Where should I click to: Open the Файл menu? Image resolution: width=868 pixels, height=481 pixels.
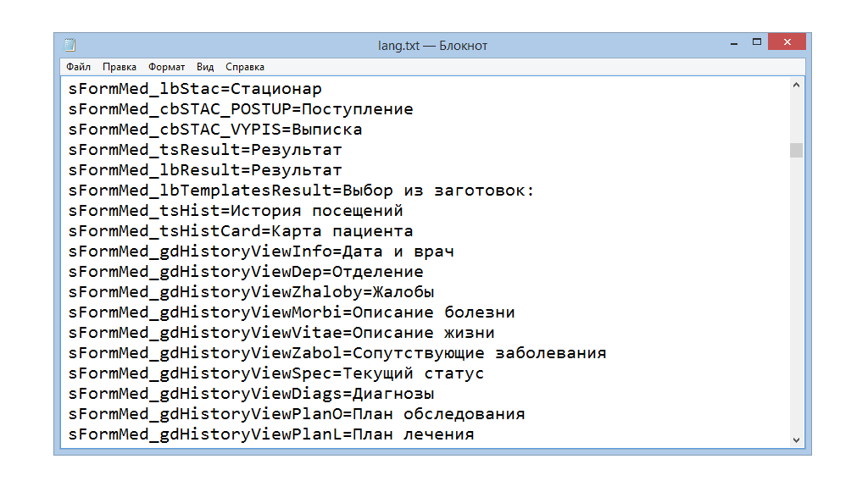(78, 67)
